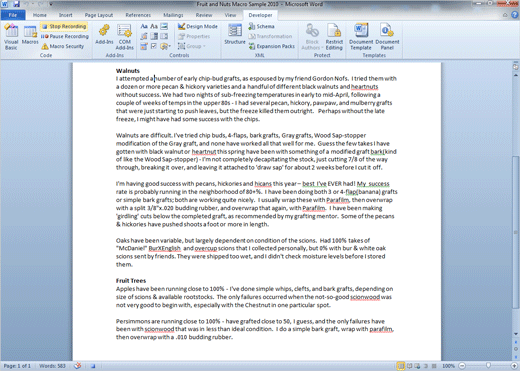Click the vertical scrollbar down arrow
Viewport: 520px width, 371px height.
pos(516,334)
